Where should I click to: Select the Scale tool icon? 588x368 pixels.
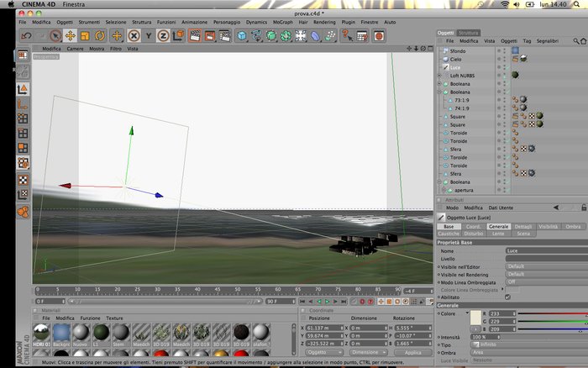[85, 36]
